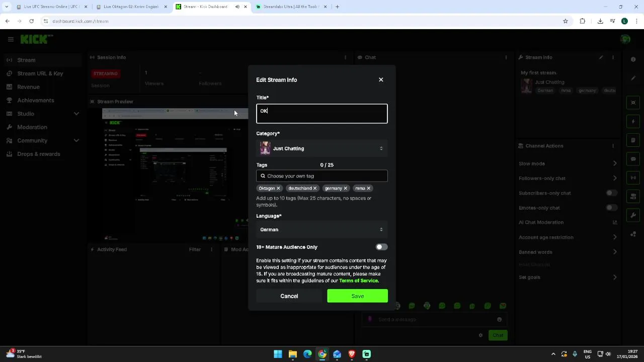Click Filter in Activity Feed
The height and width of the screenshot is (362, 644).
pos(195,249)
